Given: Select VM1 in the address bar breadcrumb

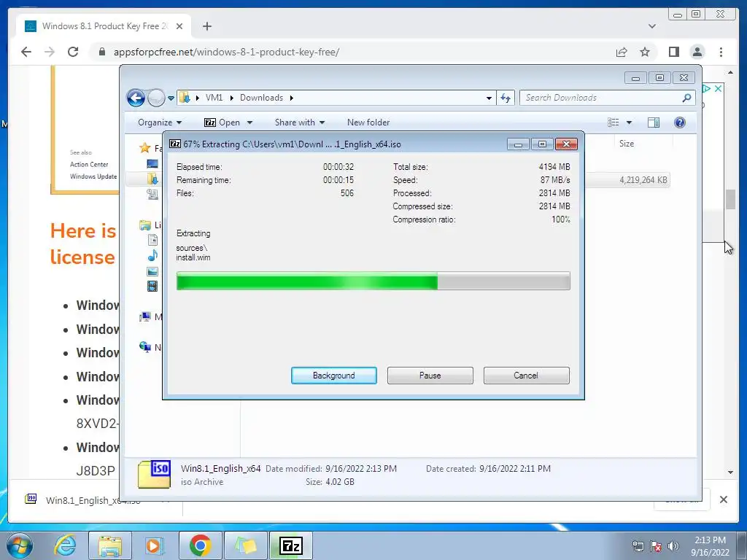Looking at the screenshot, I should [214, 98].
